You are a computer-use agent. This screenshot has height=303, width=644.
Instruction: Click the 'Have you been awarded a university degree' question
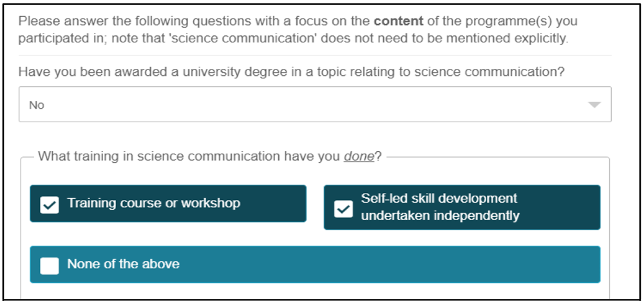tap(292, 72)
